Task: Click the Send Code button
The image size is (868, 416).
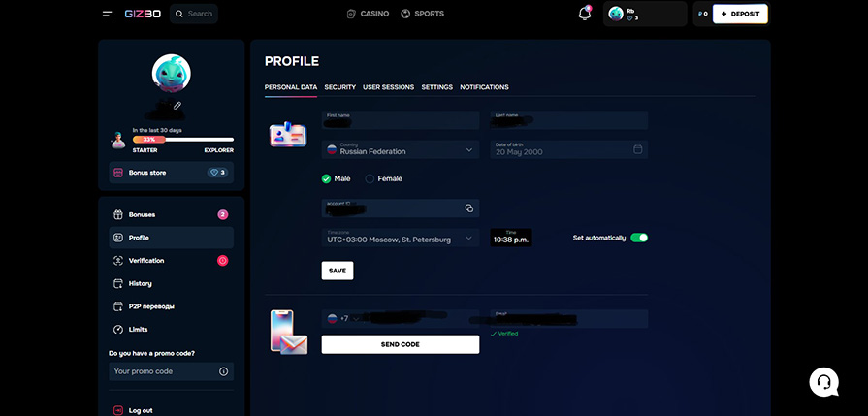Action: click(x=400, y=344)
